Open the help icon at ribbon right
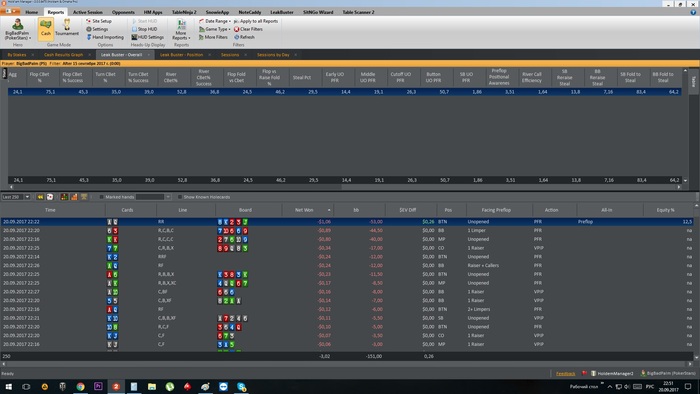This screenshot has width=700, height=394. click(x=693, y=12)
